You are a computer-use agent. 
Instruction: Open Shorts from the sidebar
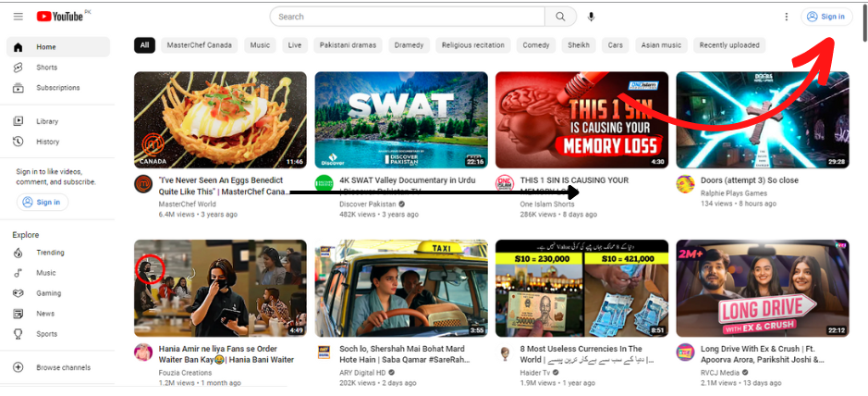pyautogui.click(x=58, y=68)
